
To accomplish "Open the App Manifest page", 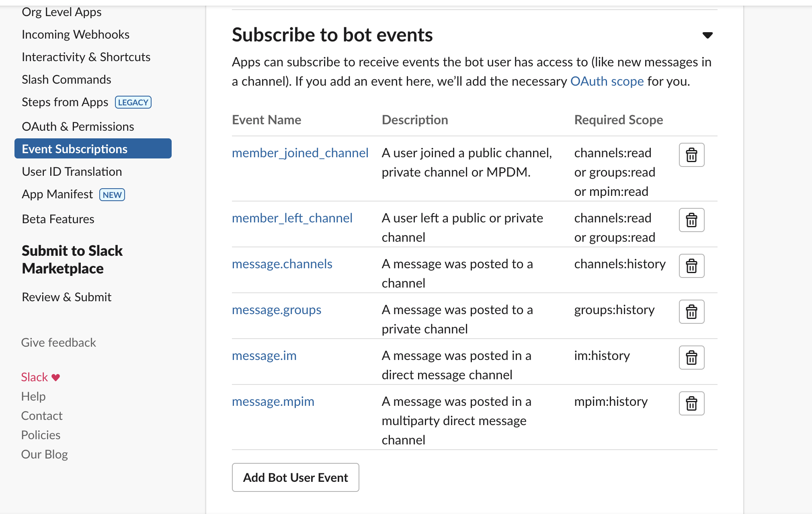I will (x=57, y=194).
